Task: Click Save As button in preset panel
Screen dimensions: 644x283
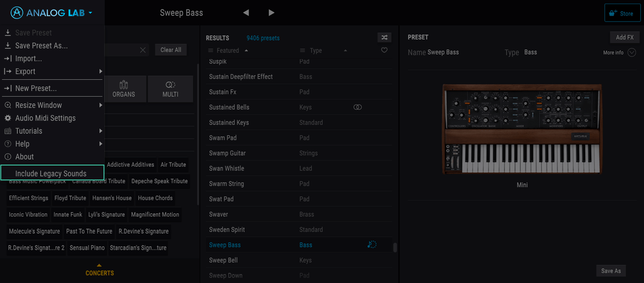Action: (x=611, y=270)
